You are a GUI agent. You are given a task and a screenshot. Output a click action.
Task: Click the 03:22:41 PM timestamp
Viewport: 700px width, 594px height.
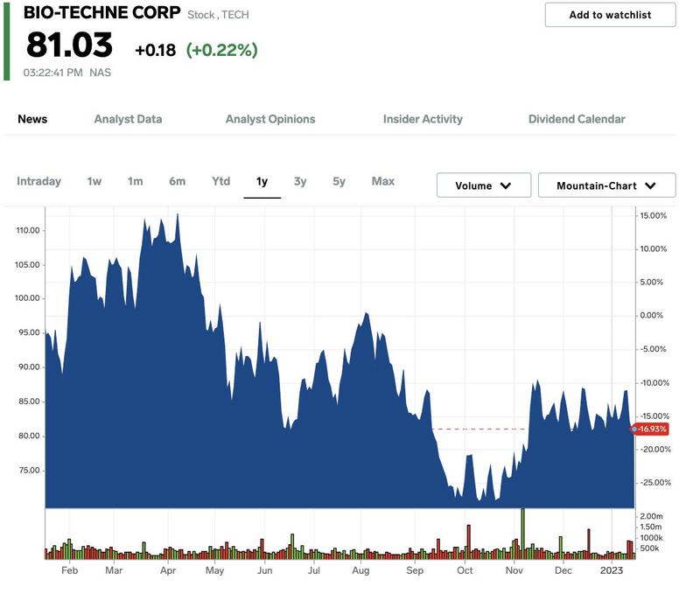[52, 73]
